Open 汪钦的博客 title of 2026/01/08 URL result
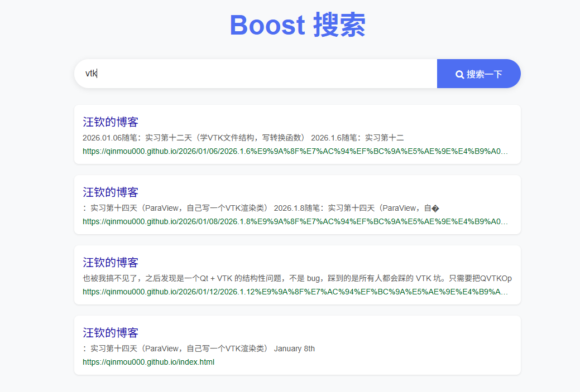This screenshot has height=392, width=580. 110,192
